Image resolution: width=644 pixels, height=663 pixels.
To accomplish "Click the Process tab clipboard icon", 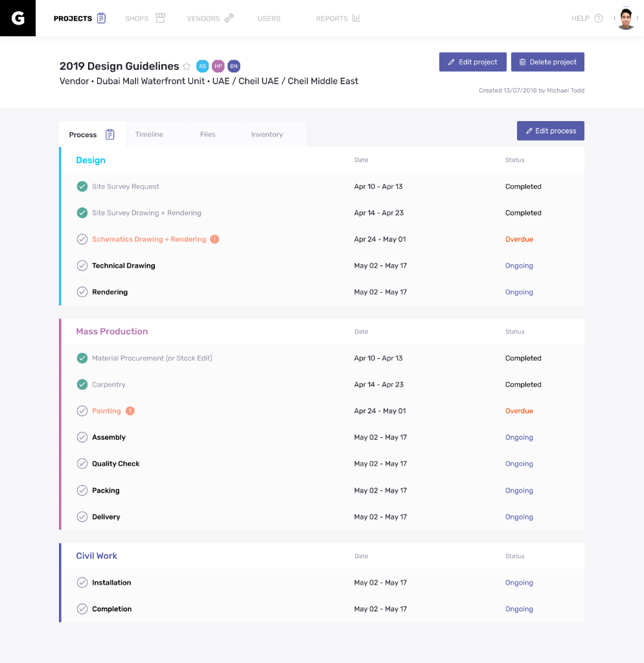I will [110, 135].
